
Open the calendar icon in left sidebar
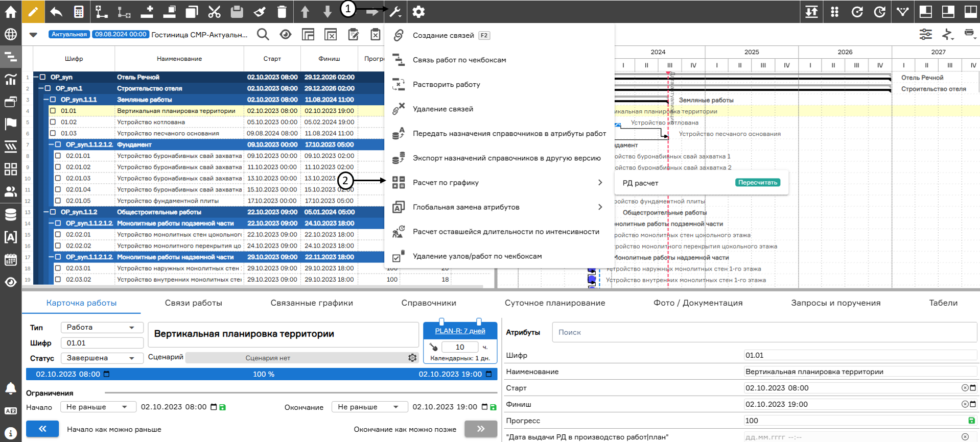pyautogui.click(x=10, y=259)
